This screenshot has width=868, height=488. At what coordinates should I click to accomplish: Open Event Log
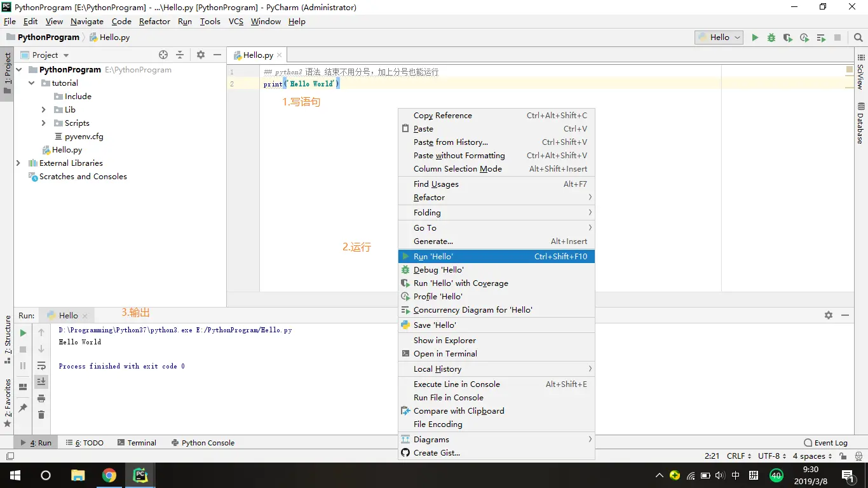[x=825, y=443]
